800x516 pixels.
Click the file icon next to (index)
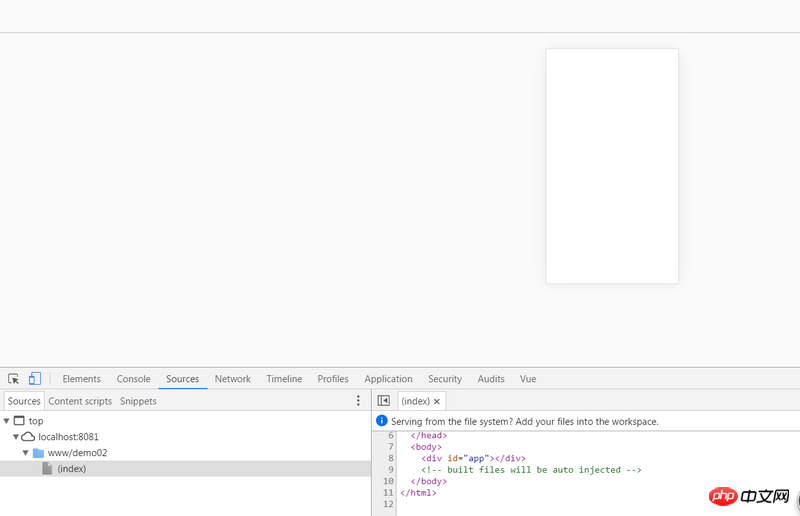pos(47,468)
